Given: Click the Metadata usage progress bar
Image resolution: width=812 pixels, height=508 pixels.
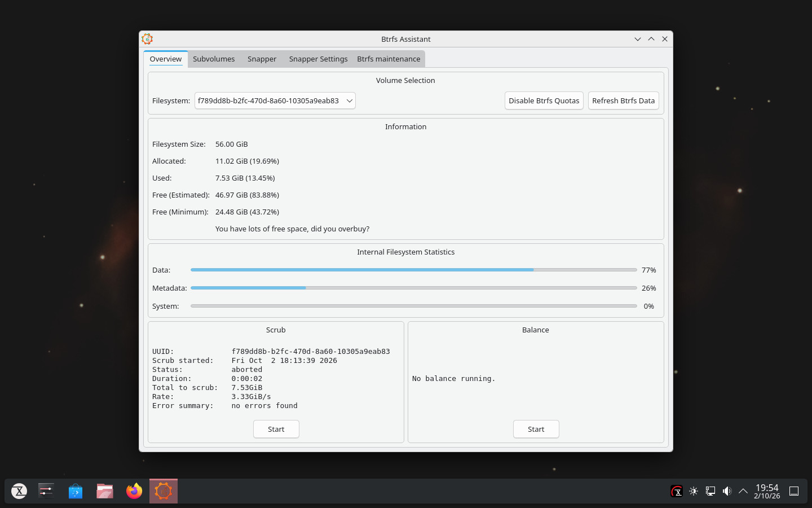Looking at the screenshot, I should (x=414, y=288).
